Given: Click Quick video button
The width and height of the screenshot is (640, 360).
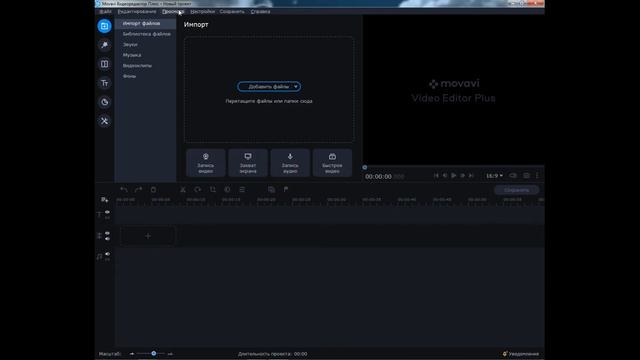Looking at the screenshot, I should (x=332, y=163).
